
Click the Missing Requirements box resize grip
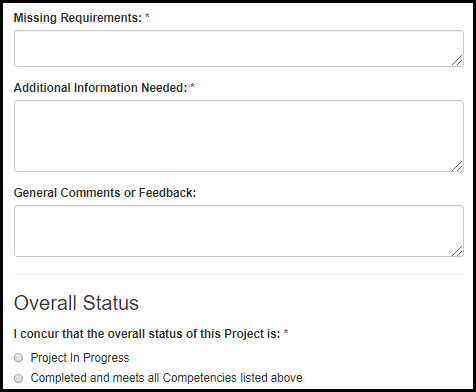point(457,60)
